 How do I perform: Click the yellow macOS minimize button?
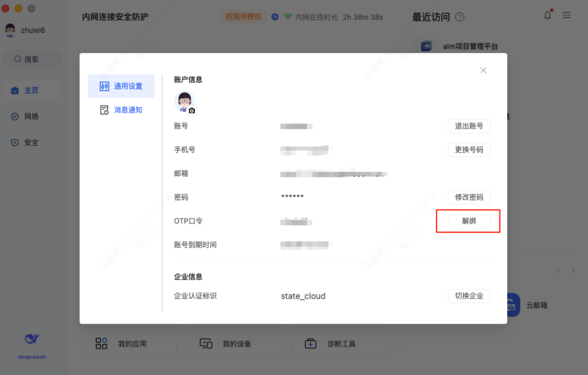coord(19,8)
